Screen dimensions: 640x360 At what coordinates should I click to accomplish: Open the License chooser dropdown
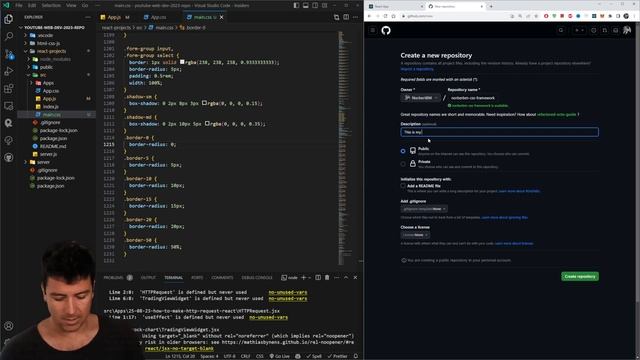[415, 235]
